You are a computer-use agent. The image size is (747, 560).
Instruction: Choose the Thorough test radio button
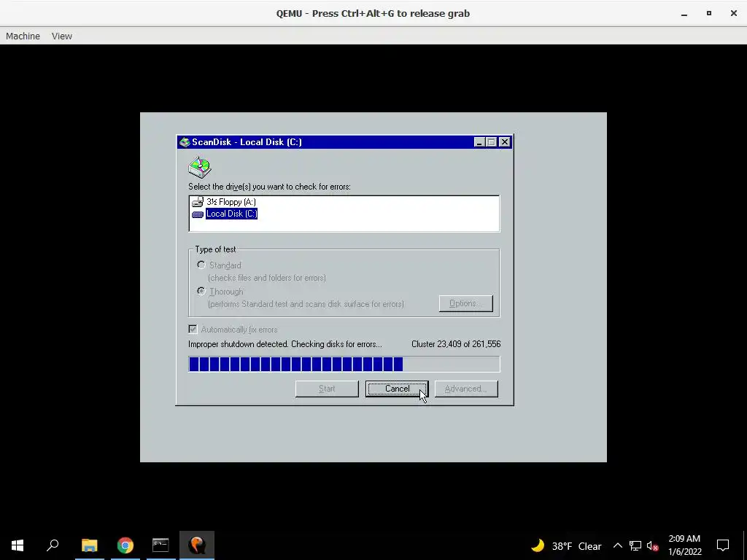pos(201,291)
